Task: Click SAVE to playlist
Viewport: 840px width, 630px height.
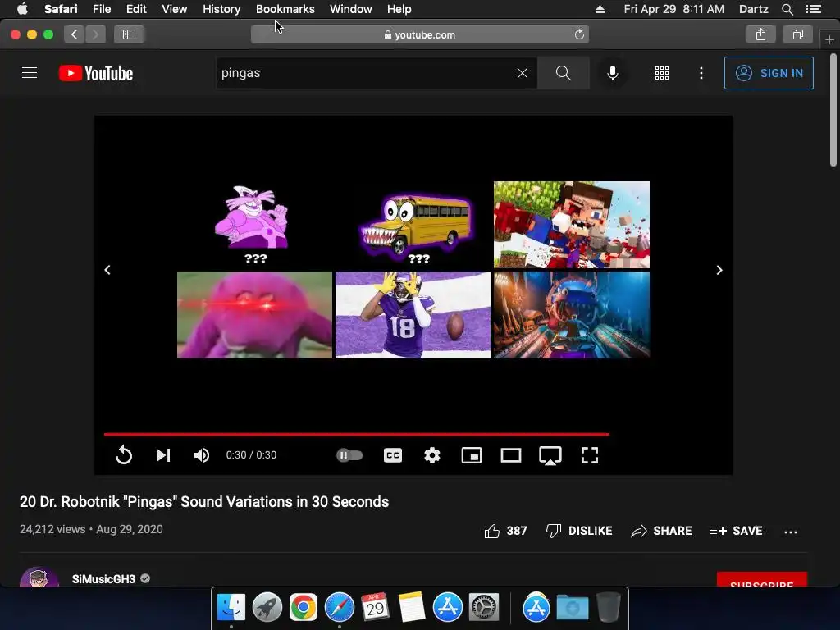Action: (x=736, y=531)
